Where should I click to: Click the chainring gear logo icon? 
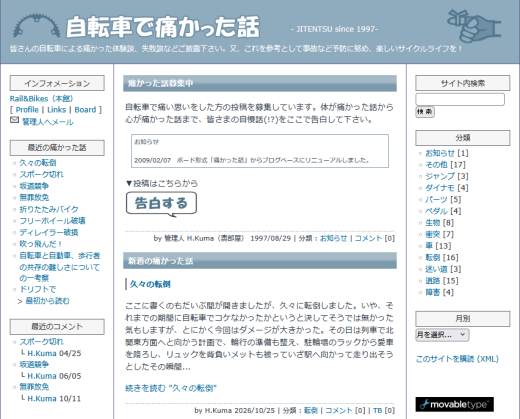click(x=37, y=25)
